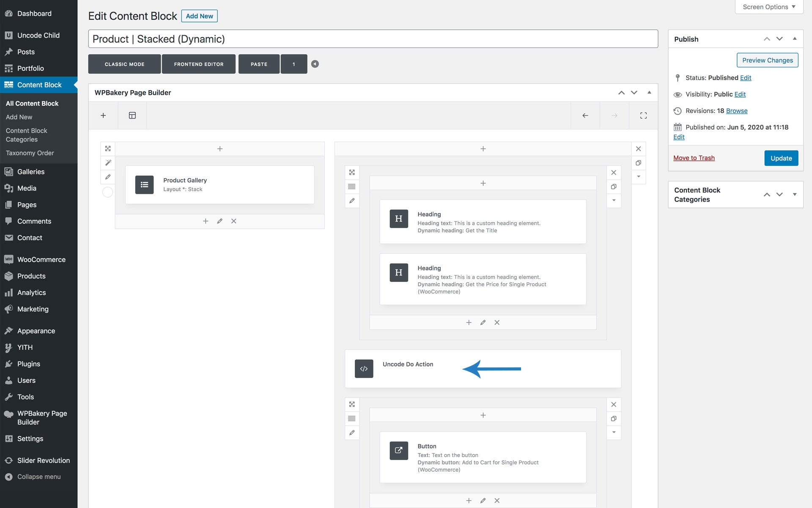Click the Uncode Do Action code icon
812x508 pixels.
click(x=364, y=369)
